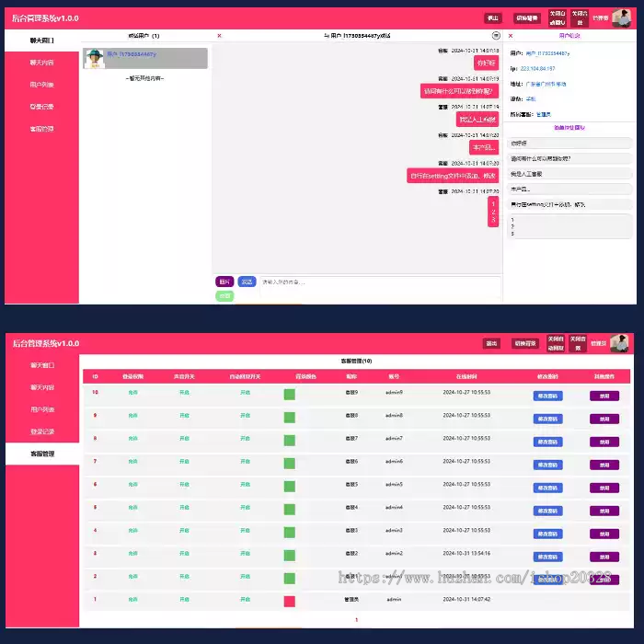The image size is (644, 644).
Task: Open 登录记录 in 客服管理 screen sidebar
Action: (42, 431)
